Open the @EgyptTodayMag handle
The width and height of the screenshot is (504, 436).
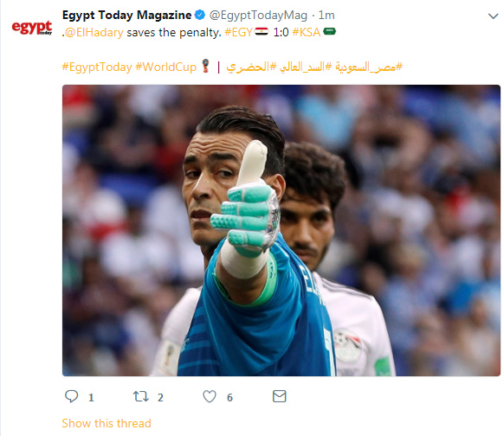tap(258, 15)
